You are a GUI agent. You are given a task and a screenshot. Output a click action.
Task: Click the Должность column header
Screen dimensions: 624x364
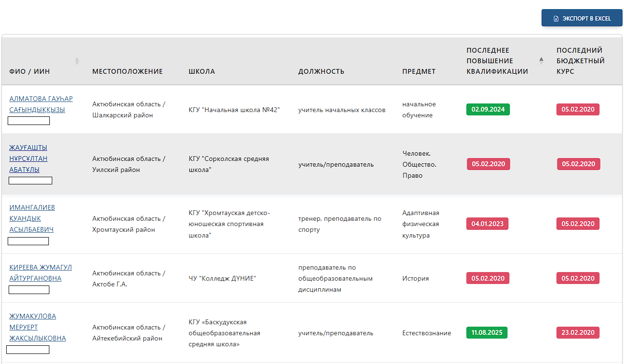click(321, 71)
